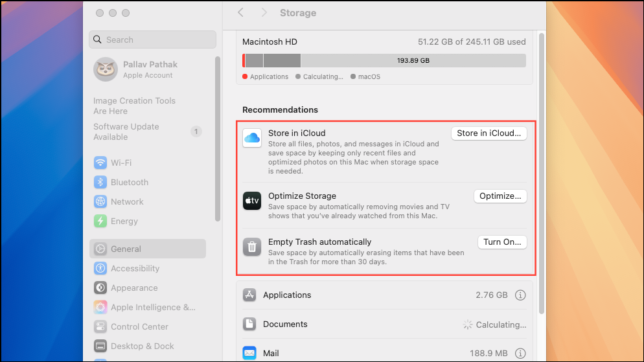This screenshot has width=644, height=362.
Task: Select the Control Center icon
Action: (100, 326)
